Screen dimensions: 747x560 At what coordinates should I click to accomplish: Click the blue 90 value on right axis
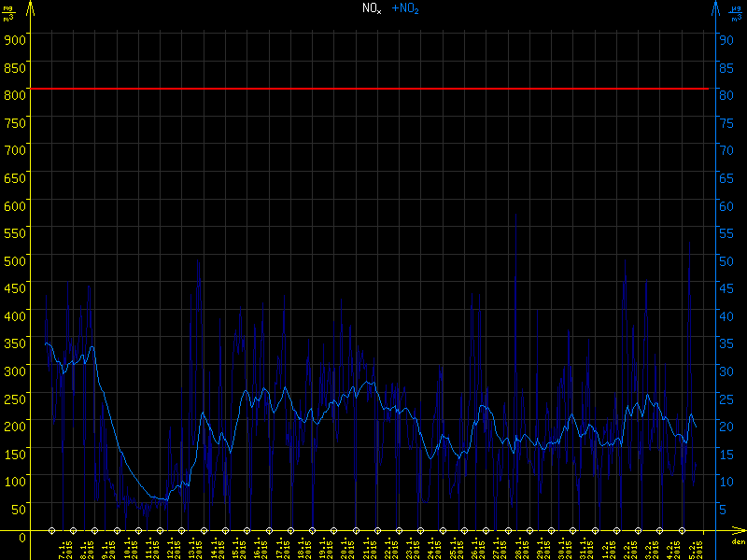(x=723, y=39)
